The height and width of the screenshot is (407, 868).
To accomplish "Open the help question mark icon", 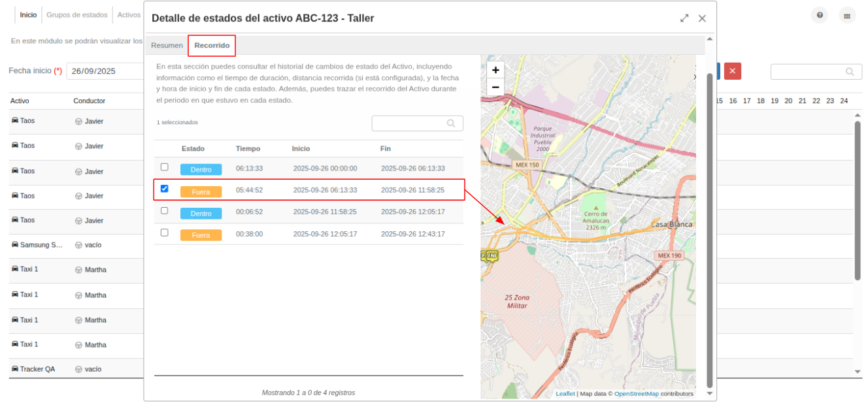I will coord(820,16).
